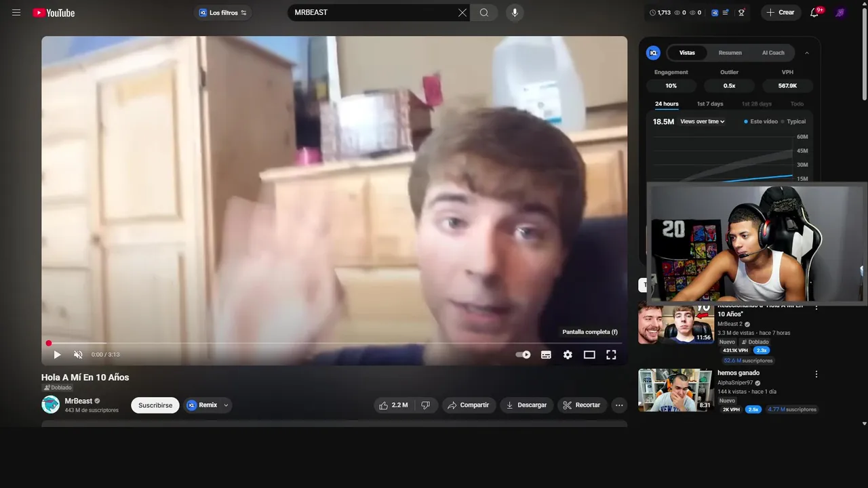
Task: Click the Remix button
Action: [202, 405]
